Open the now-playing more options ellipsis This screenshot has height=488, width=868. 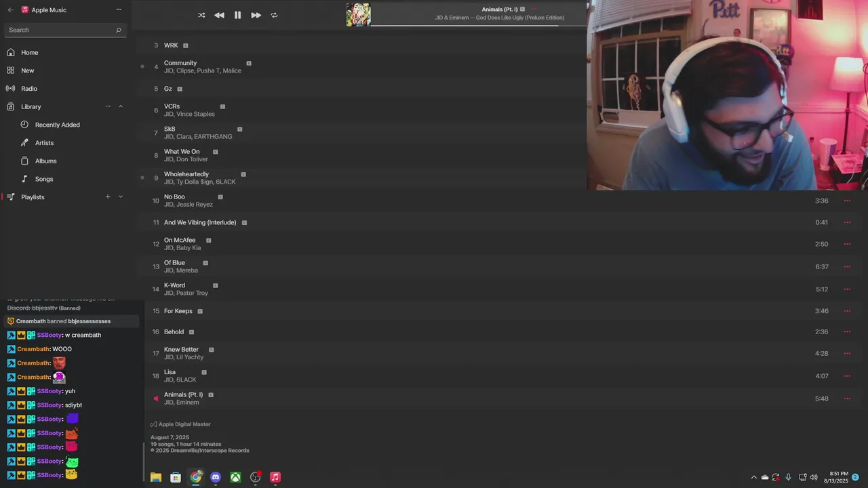coord(534,9)
